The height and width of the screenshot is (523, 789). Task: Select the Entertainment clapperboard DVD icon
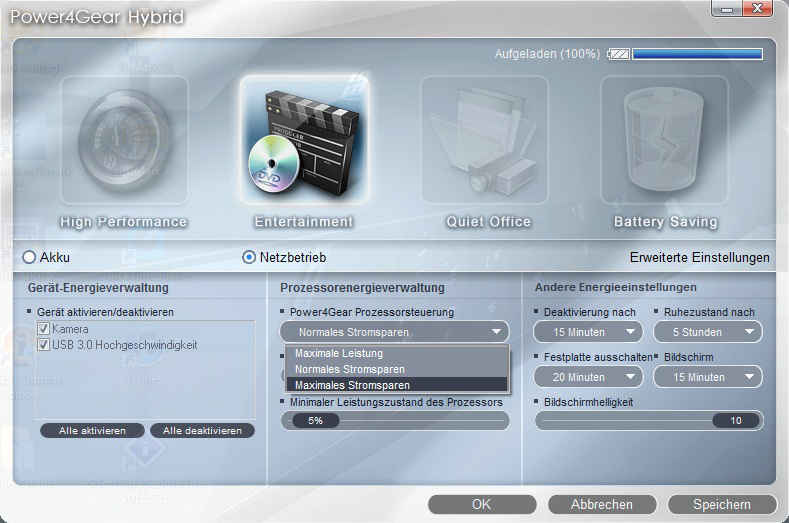304,140
